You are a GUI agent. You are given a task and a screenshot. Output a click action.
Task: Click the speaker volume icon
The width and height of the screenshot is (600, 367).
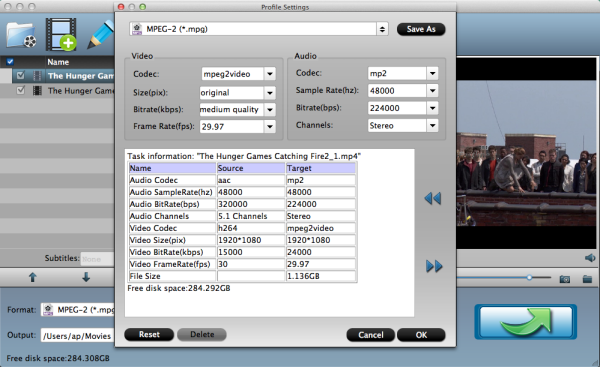(590, 258)
